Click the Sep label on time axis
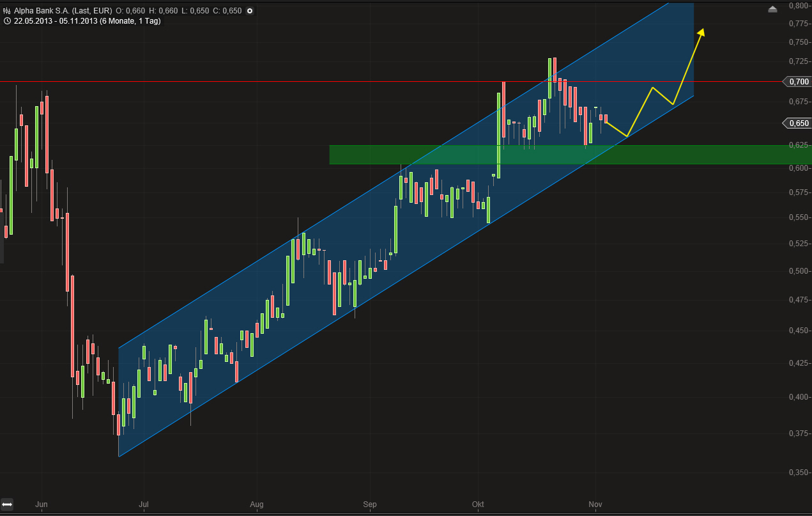Image resolution: width=812 pixels, height=516 pixels. tap(370, 505)
